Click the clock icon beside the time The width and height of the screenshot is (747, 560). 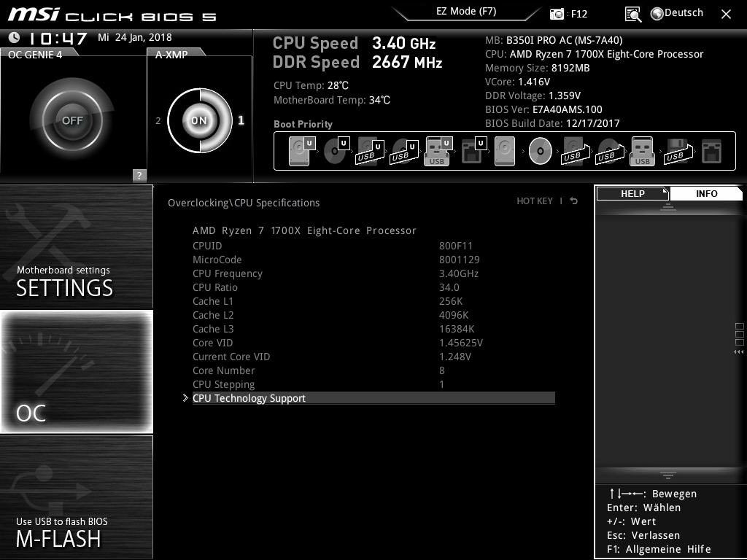(15, 37)
